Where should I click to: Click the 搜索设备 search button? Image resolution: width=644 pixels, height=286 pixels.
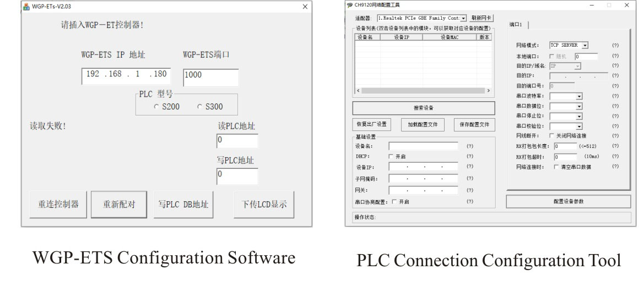[x=423, y=108]
